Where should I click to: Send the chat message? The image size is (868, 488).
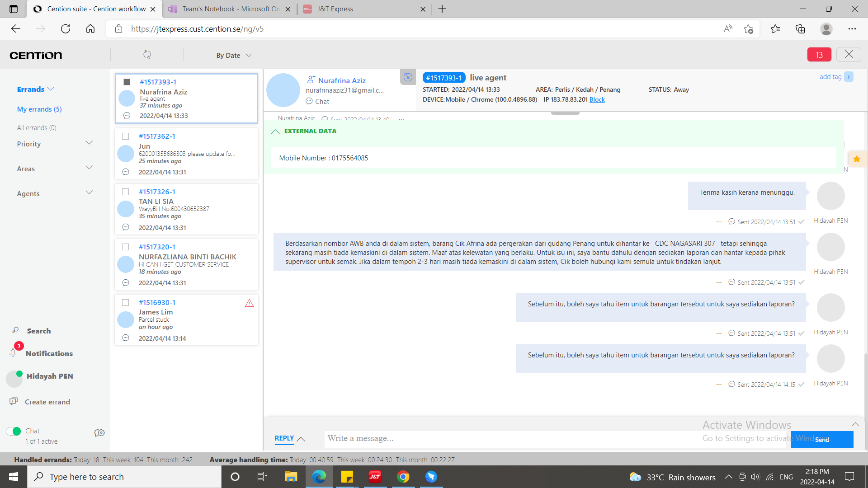tap(822, 440)
